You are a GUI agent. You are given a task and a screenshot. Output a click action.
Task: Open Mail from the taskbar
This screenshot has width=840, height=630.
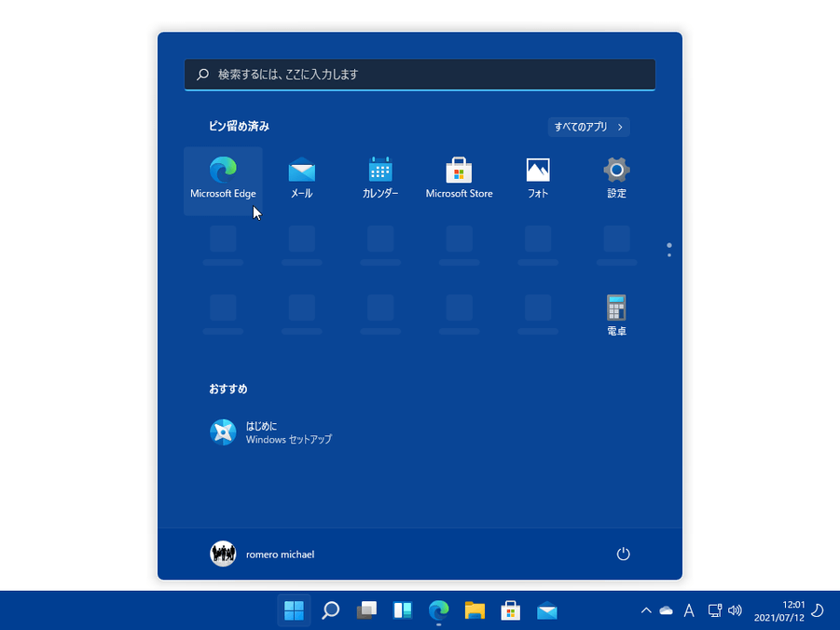click(547, 610)
